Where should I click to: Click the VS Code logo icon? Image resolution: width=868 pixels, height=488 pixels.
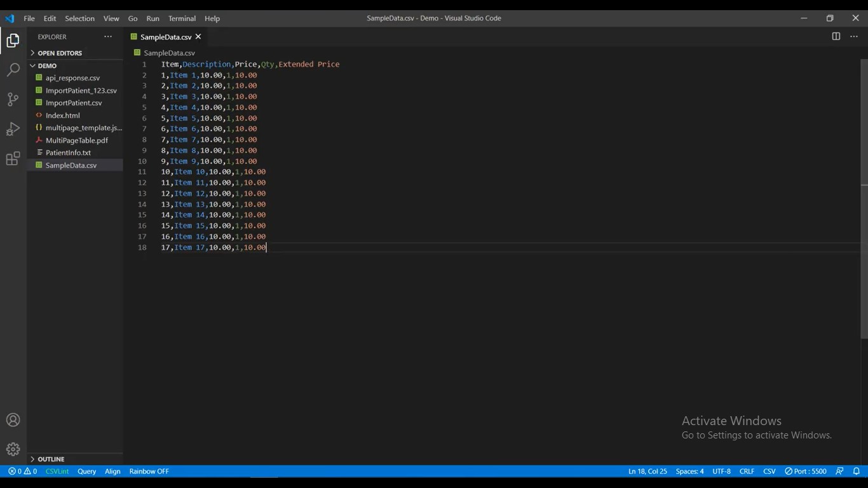pos(10,18)
